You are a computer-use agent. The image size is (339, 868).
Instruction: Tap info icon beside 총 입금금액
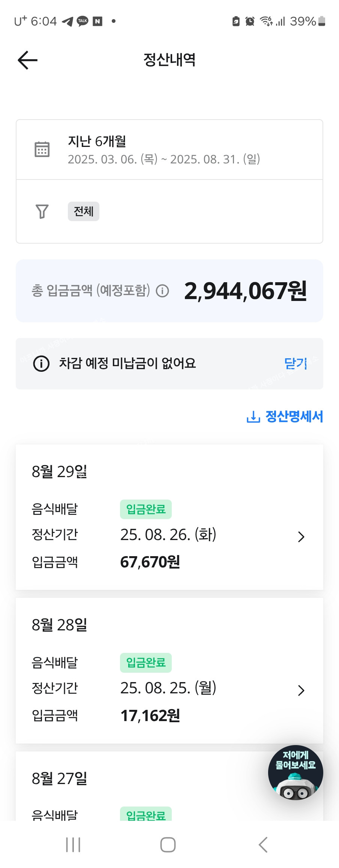point(162,291)
